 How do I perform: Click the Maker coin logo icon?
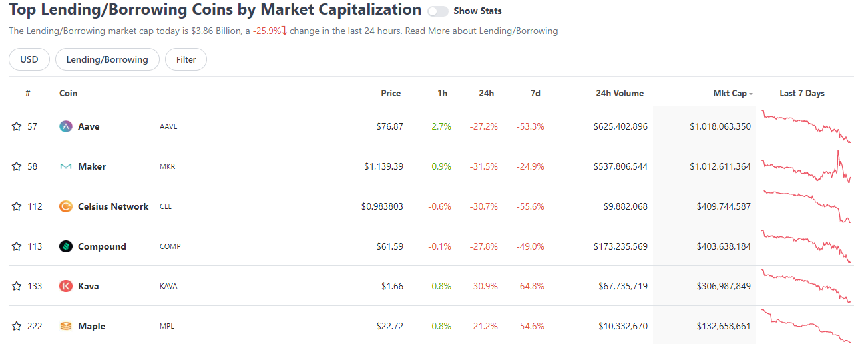pyautogui.click(x=66, y=166)
